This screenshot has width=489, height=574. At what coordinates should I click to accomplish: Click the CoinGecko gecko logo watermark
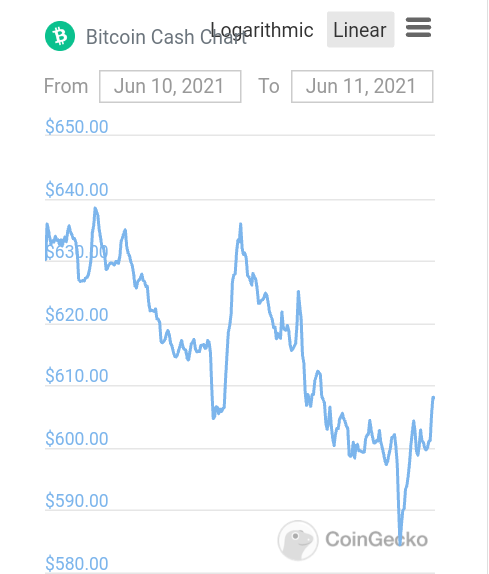298,540
